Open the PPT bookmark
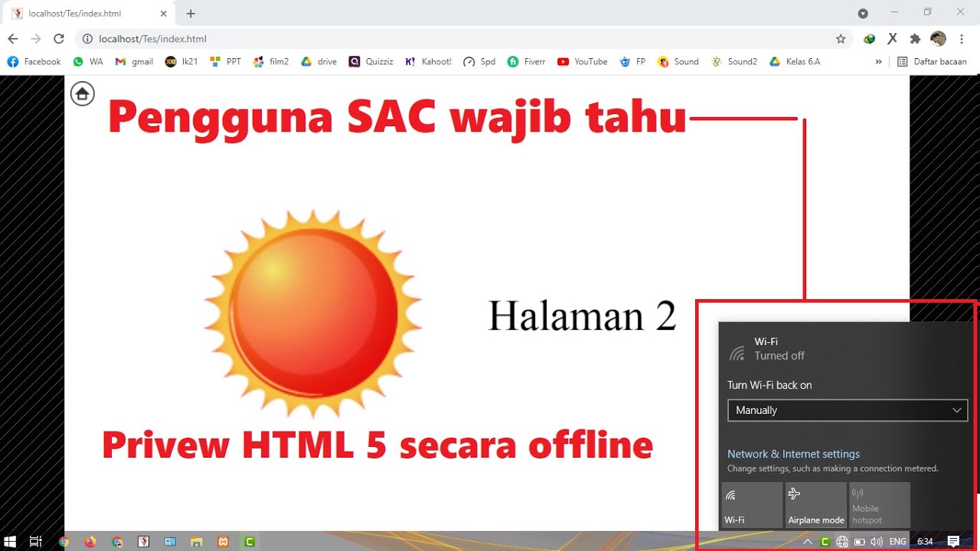Viewport: 980px width, 551px height. pos(225,61)
